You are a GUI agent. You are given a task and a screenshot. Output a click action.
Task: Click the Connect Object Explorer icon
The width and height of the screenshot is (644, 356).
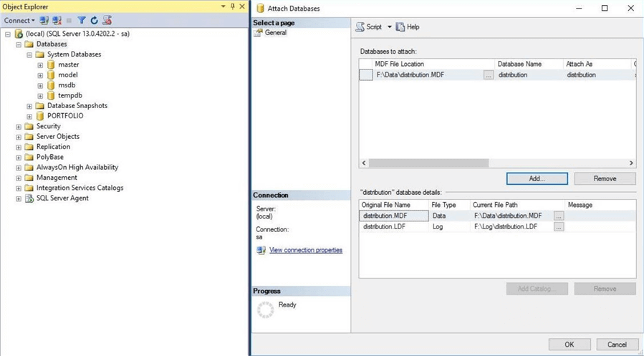44,21
